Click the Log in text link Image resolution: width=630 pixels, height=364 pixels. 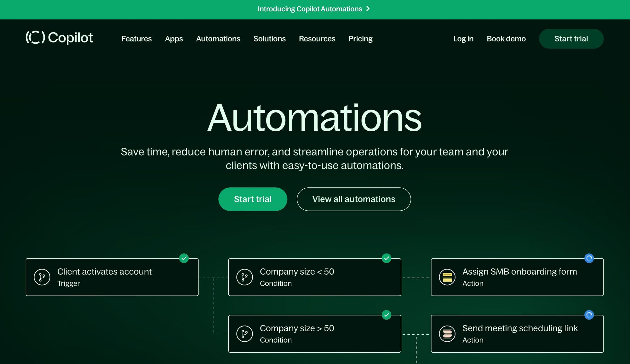click(x=463, y=38)
